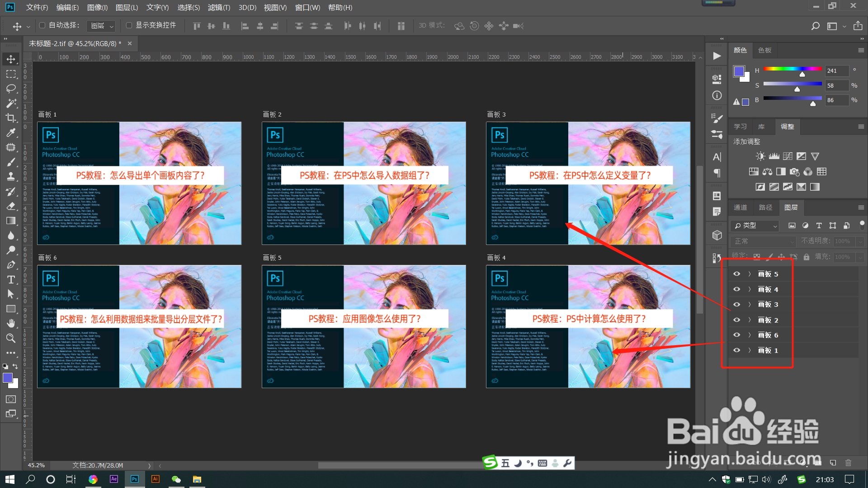Image resolution: width=868 pixels, height=488 pixels.
Task: Open the 滤镜(T) menu
Action: (219, 7)
